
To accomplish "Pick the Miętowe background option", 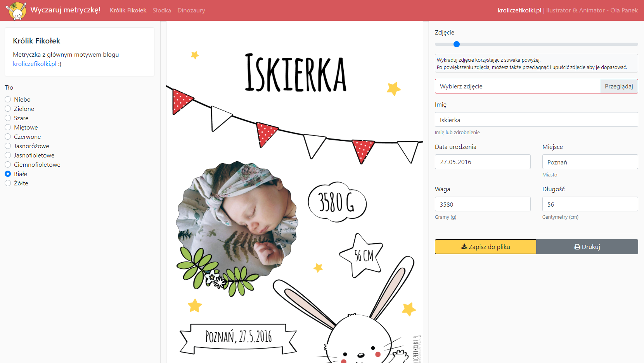I will [x=8, y=127].
